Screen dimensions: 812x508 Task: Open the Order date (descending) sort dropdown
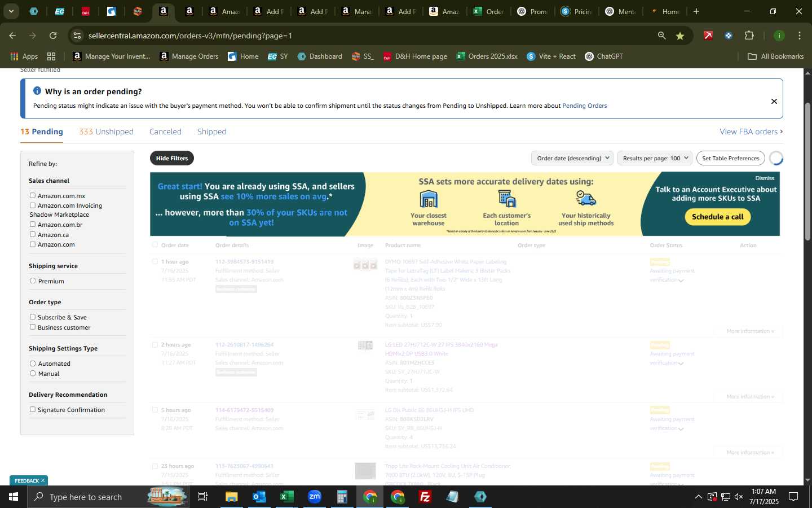573,158
